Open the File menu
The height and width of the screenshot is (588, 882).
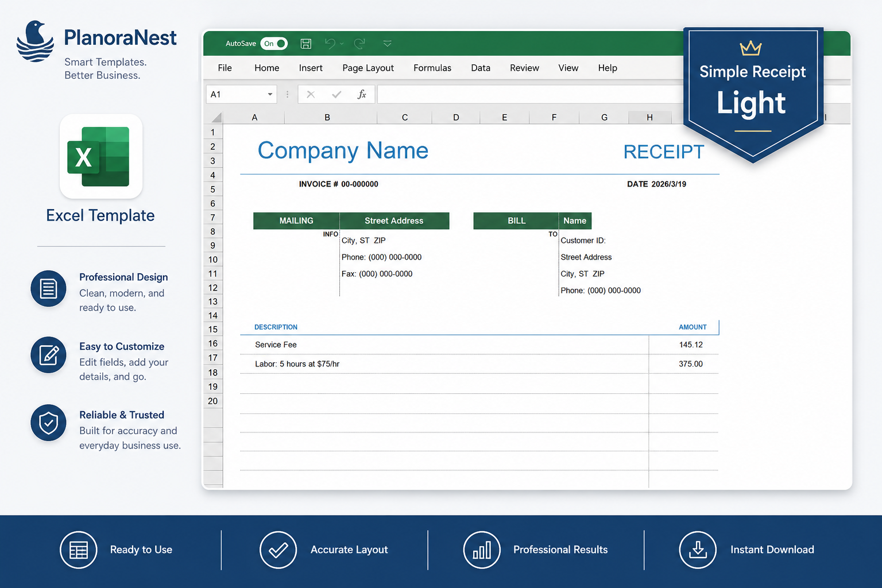[225, 68]
